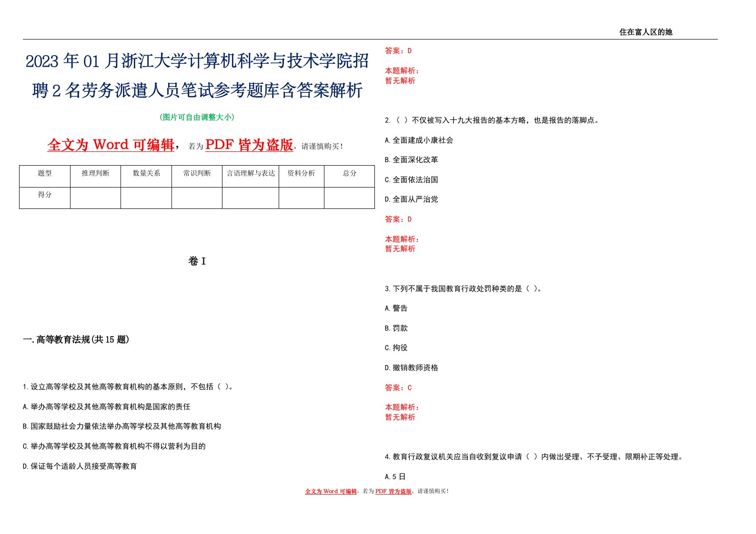Select the 得分 row label cell
Viewport: 756px width, 534px height.
point(45,198)
